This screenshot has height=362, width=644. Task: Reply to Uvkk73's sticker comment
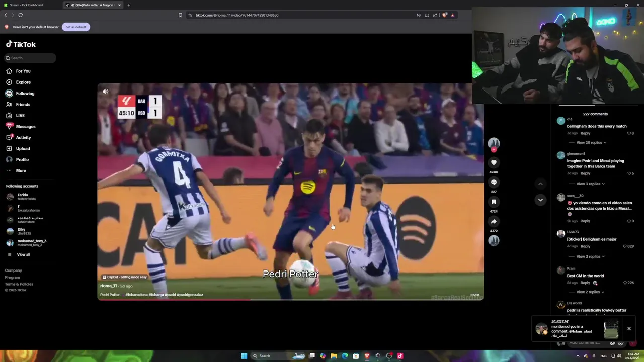585,246
